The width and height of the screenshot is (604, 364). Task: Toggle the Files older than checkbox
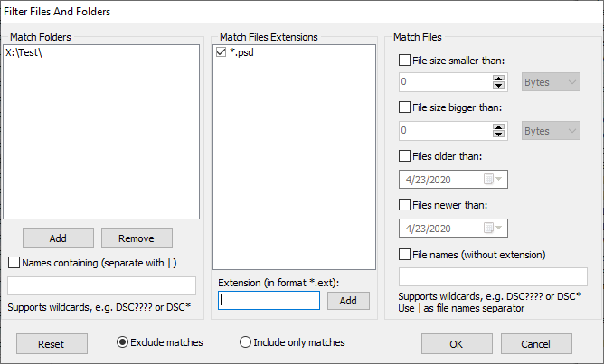pos(405,156)
